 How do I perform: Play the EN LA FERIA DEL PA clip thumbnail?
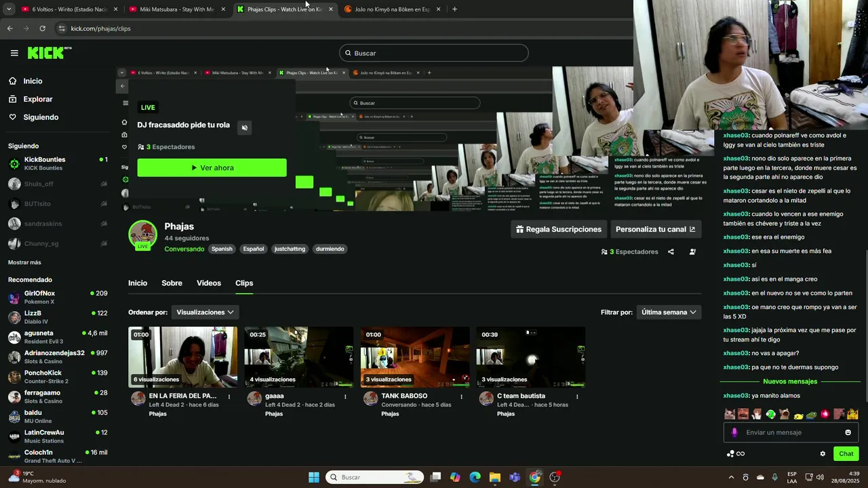(x=182, y=357)
